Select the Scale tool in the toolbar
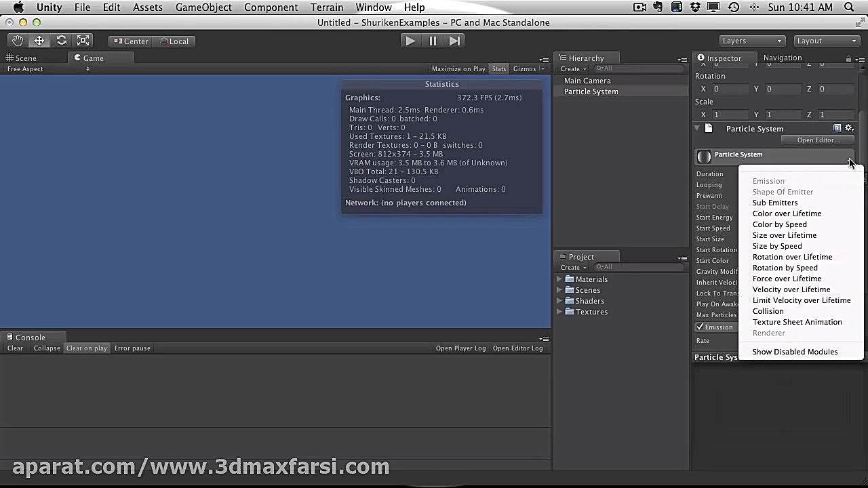The width and height of the screenshot is (868, 488). point(83,41)
